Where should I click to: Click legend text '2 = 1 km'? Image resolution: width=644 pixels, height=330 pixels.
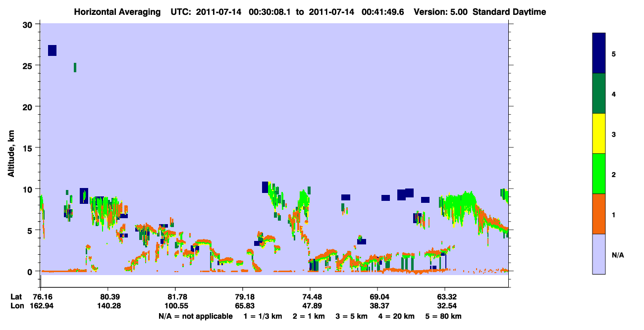pyautogui.click(x=309, y=316)
